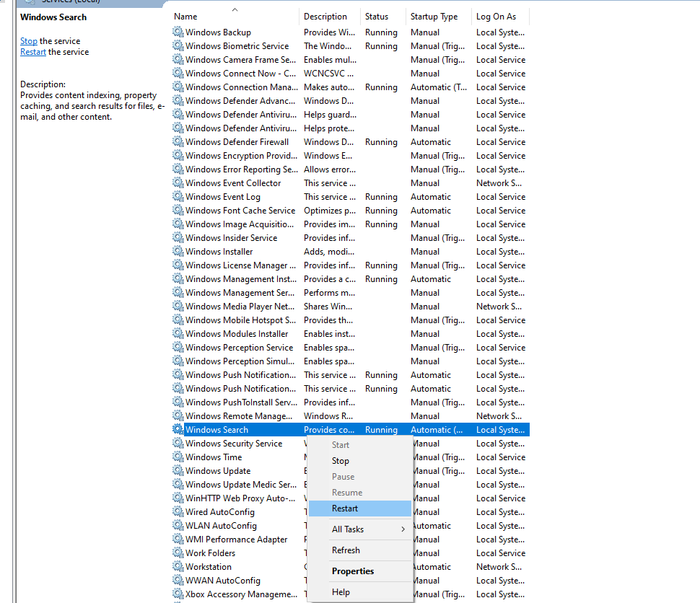Select the Windows Connect Now service name
Image resolution: width=700 pixels, height=603 pixels.
(x=240, y=73)
